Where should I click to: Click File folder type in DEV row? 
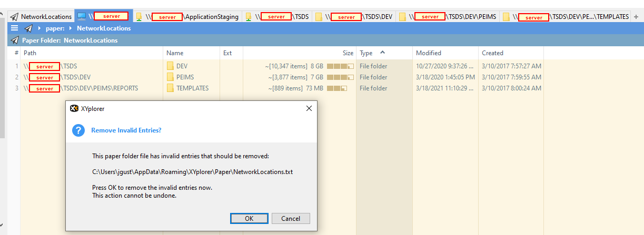click(x=373, y=66)
